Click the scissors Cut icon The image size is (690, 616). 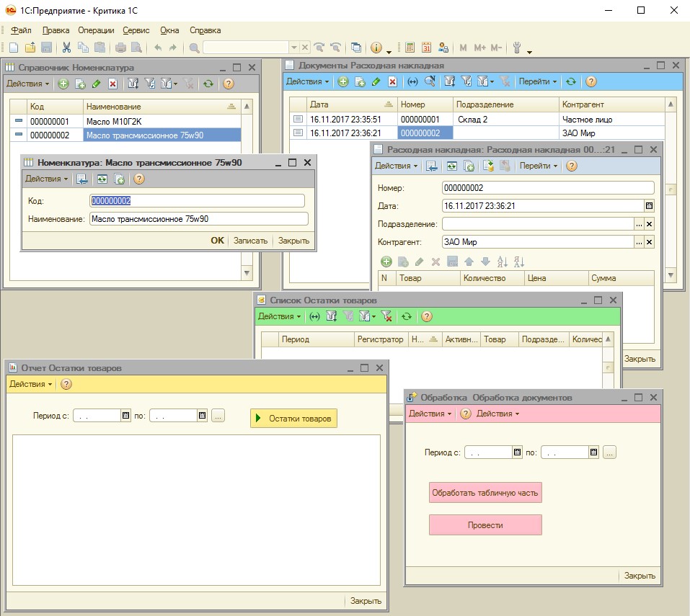tap(66, 48)
